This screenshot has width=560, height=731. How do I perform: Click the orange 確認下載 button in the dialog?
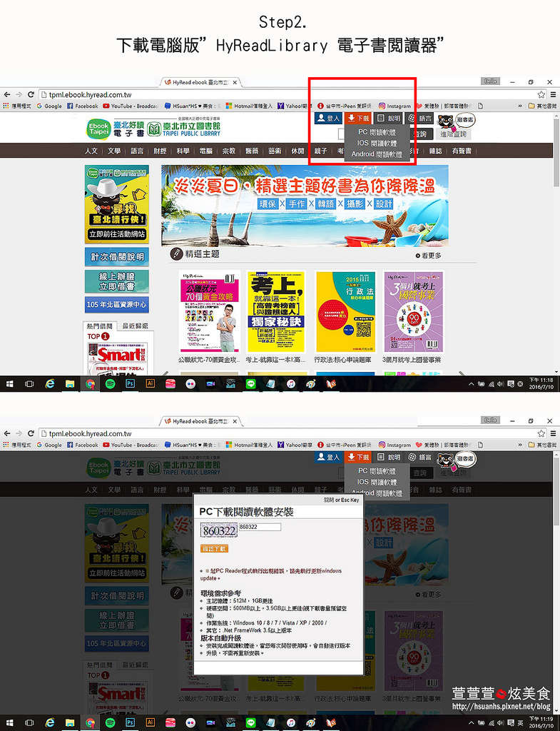tap(214, 549)
